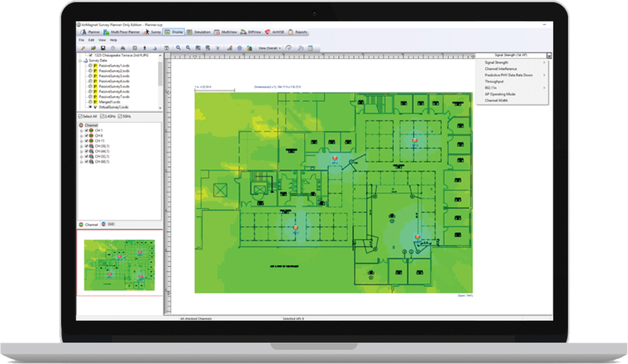Viewport: 628px width, 364px height.
Task: Click the blue circle toolbar icon
Action: (239, 48)
